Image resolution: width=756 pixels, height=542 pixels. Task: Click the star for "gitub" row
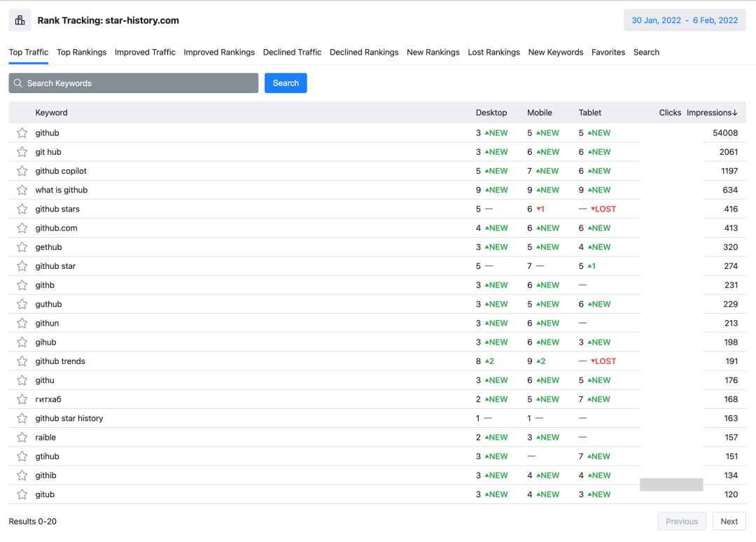(22, 495)
